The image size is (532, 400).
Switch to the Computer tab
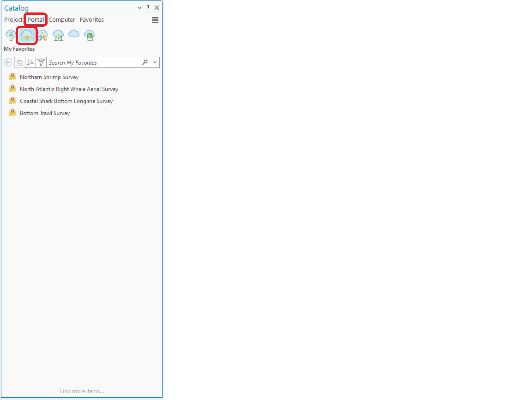tap(62, 20)
